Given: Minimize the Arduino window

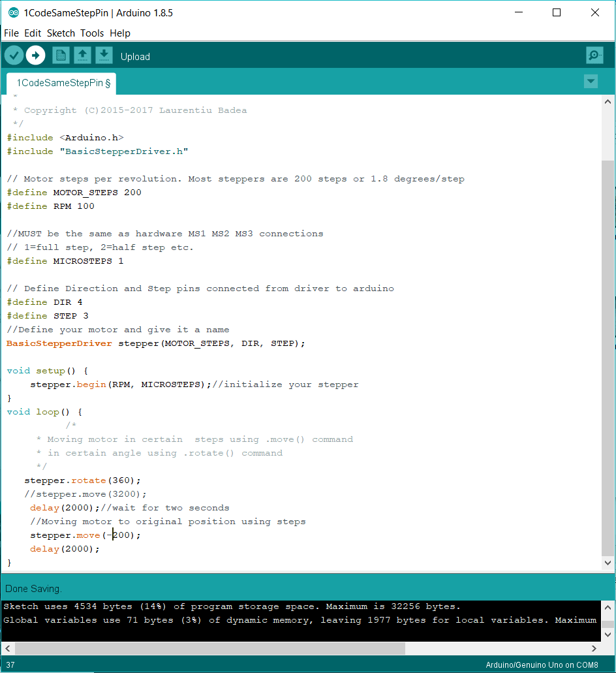Looking at the screenshot, I should [x=519, y=12].
